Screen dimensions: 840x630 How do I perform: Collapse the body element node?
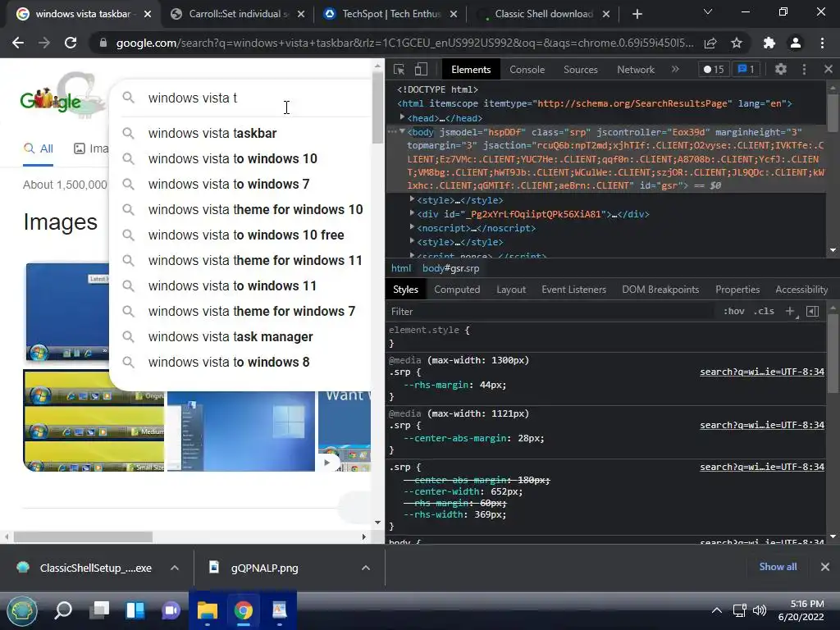click(402, 131)
